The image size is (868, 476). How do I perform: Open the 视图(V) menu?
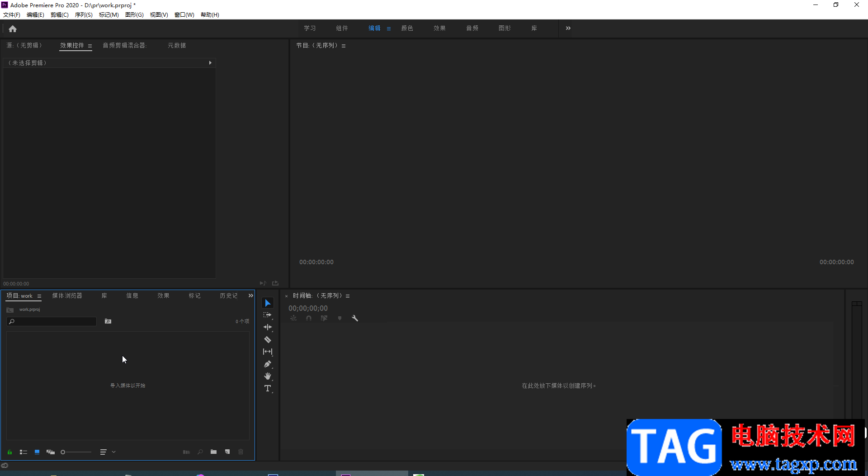159,14
